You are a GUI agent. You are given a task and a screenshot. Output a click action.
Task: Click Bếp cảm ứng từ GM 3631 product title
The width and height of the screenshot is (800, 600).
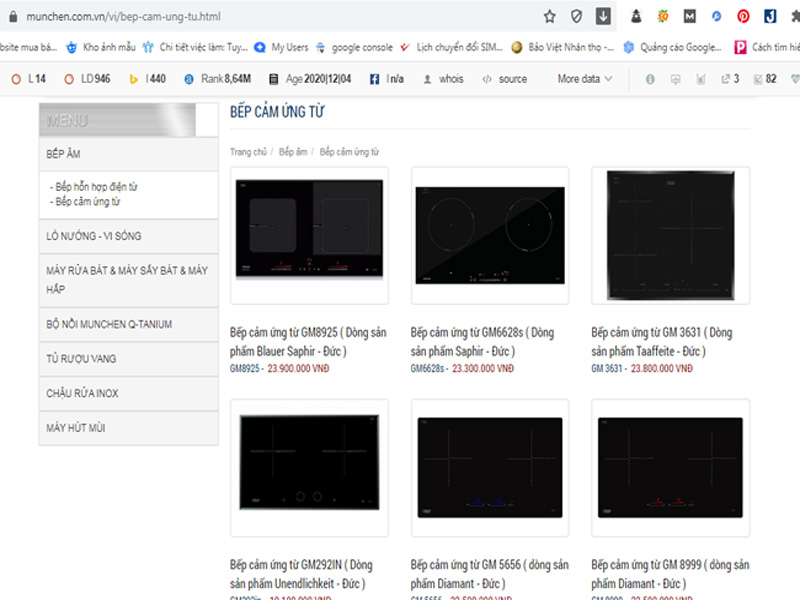(x=662, y=342)
